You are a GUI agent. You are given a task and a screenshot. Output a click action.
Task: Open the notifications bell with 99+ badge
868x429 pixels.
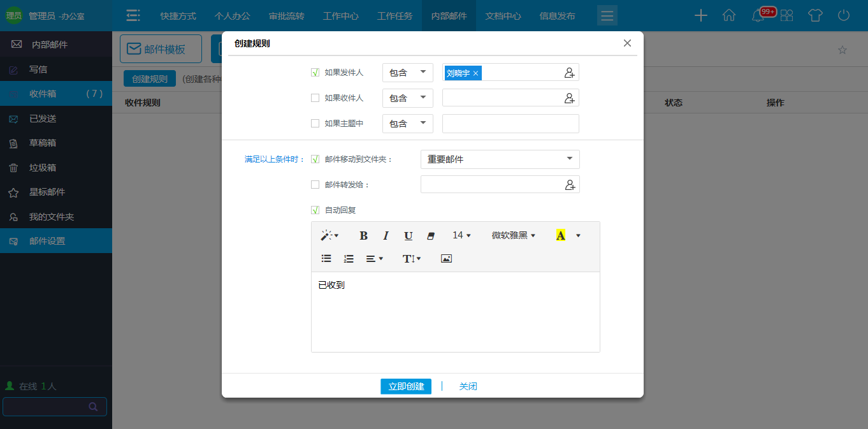[x=758, y=15]
